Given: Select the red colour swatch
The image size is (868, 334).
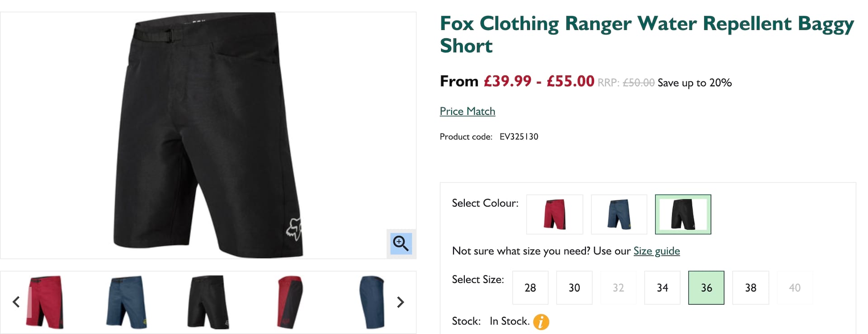Looking at the screenshot, I should (555, 214).
